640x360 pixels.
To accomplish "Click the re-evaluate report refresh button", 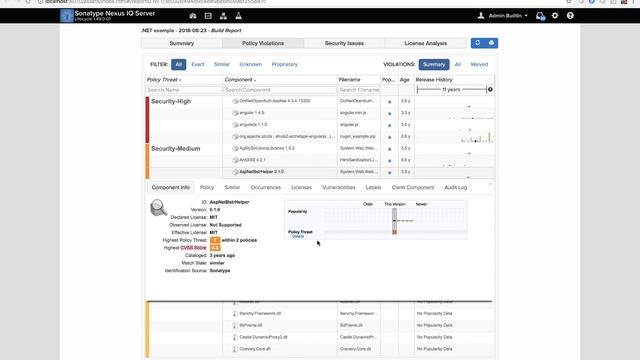I will coord(478,43).
